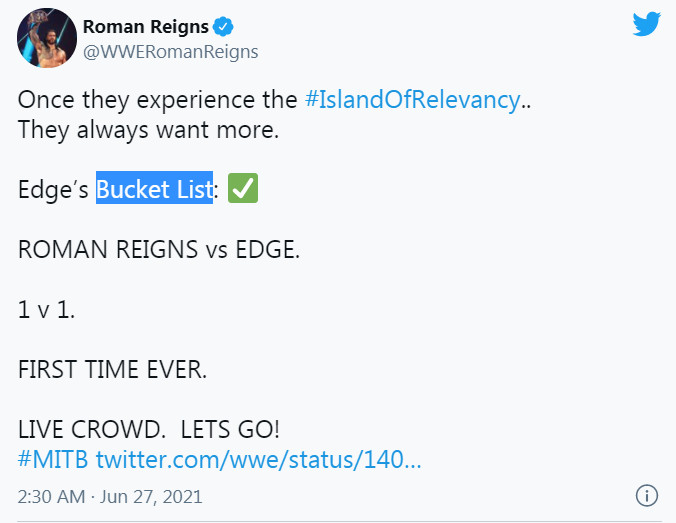Viewport: 676px width, 523px height.
Task: Click the Once they experience the text
Action: click(157, 100)
